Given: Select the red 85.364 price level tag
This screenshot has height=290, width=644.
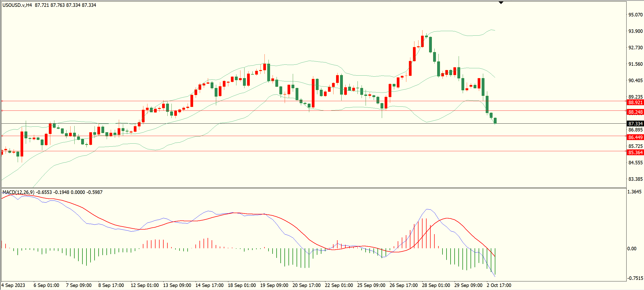Looking at the screenshot, I should [x=635, y=152].
